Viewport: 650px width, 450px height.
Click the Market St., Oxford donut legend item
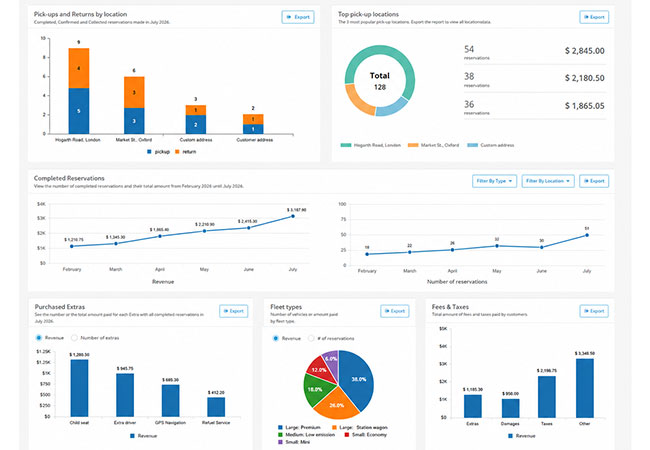[433, 145]
